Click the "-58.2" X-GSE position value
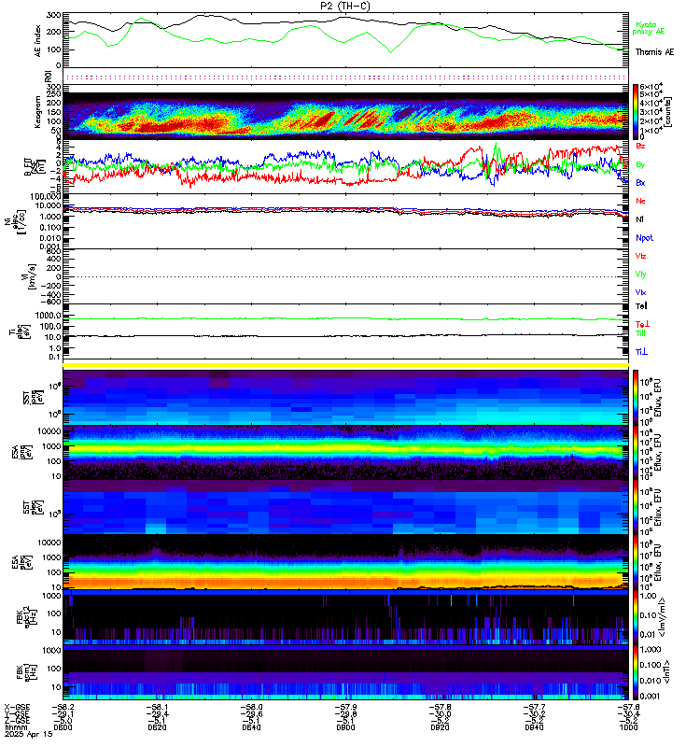Screen dimensions: 700x747 (63, 708)
